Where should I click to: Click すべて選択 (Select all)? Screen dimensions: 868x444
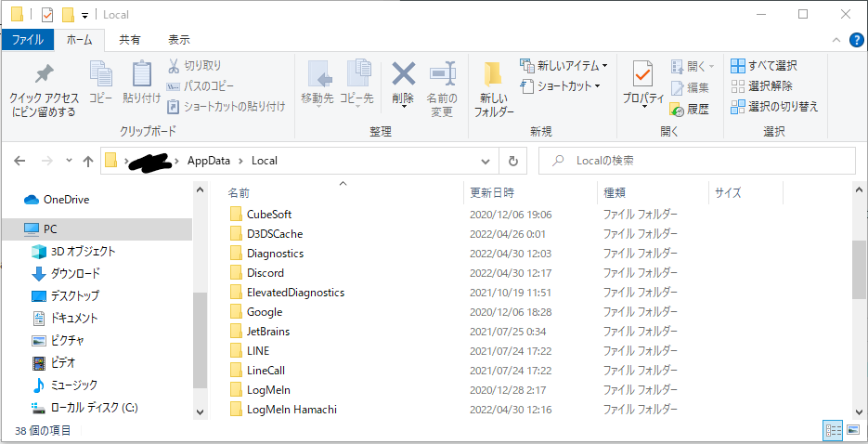(x=764, y=66)
